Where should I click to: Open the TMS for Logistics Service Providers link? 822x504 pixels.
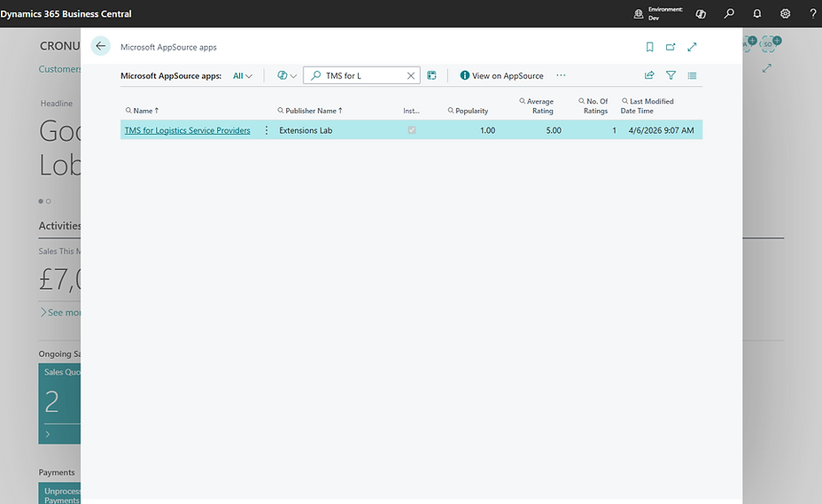[187, 130]
